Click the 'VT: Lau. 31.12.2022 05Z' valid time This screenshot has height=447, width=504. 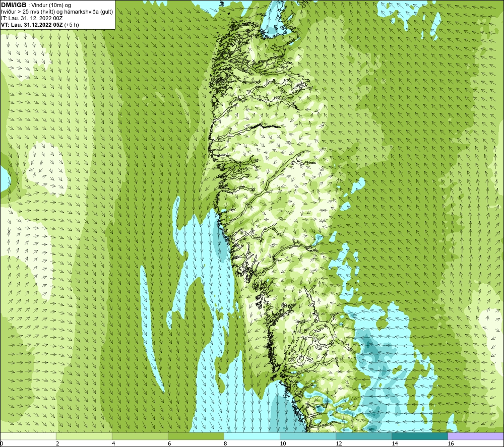point(40,24)
